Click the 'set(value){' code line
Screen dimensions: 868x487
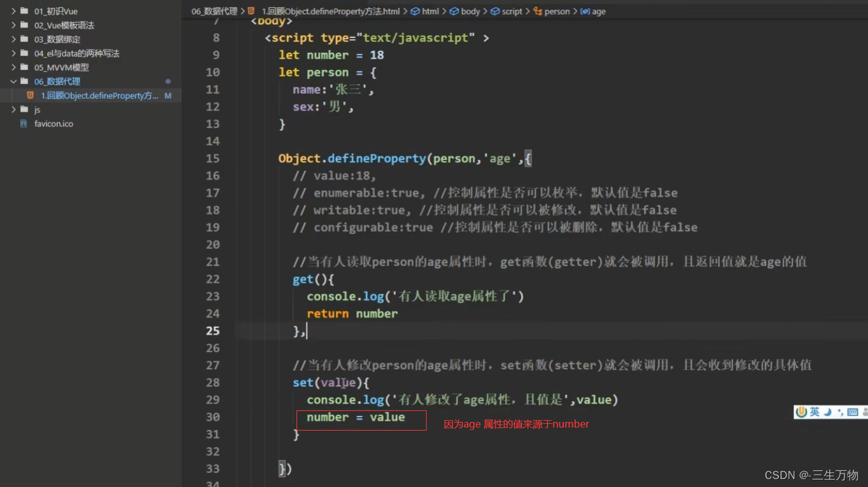[x=331, y=383]
